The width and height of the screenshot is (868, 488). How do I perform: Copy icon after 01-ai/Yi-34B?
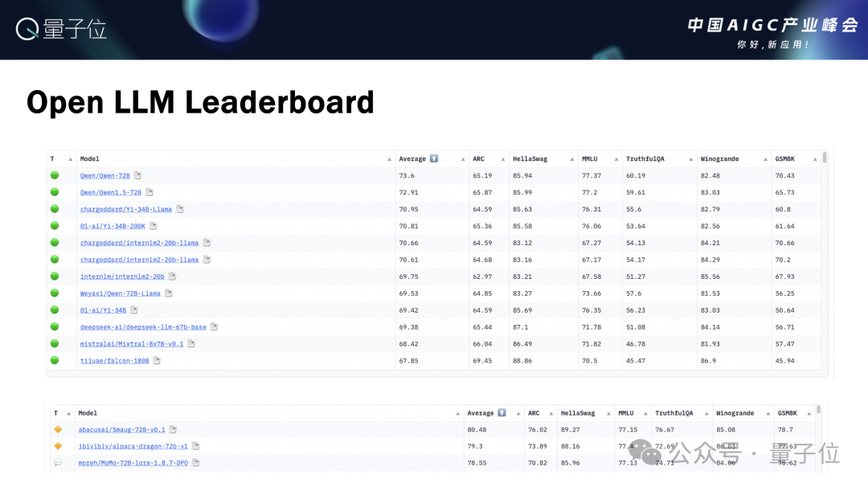point(134,310)
